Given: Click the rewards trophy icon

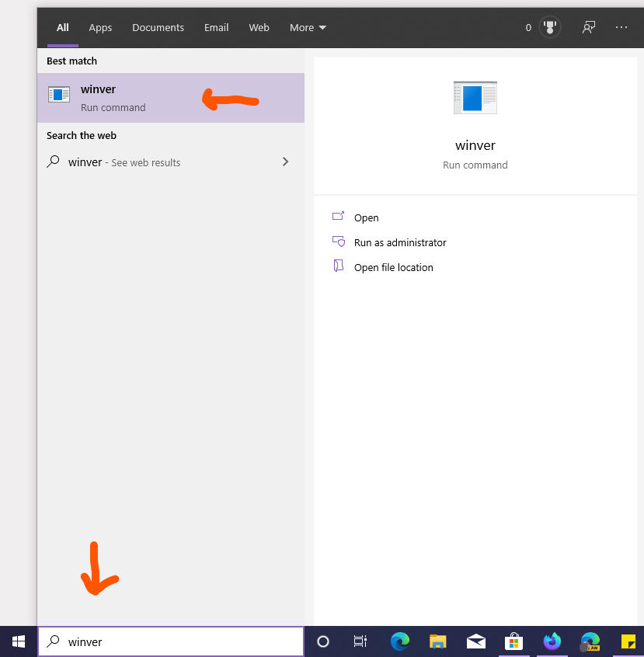Looking at the screenshot, I should 550,27.
